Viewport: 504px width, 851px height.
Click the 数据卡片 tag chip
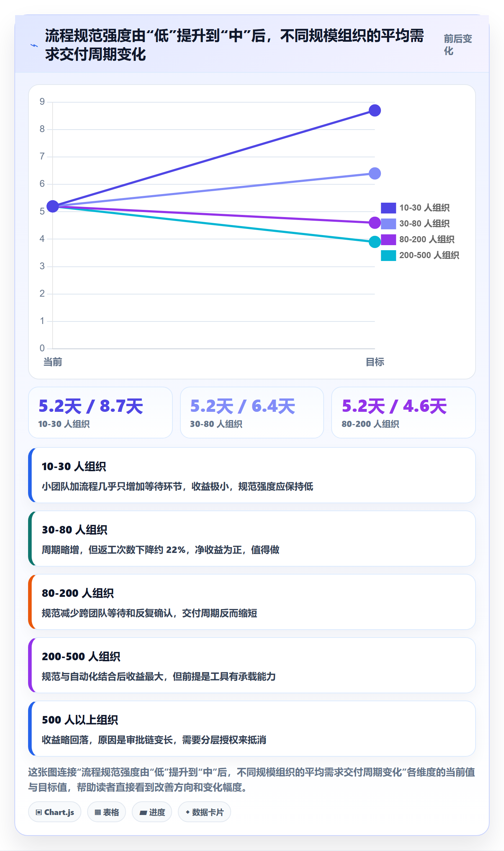(204, 812)
